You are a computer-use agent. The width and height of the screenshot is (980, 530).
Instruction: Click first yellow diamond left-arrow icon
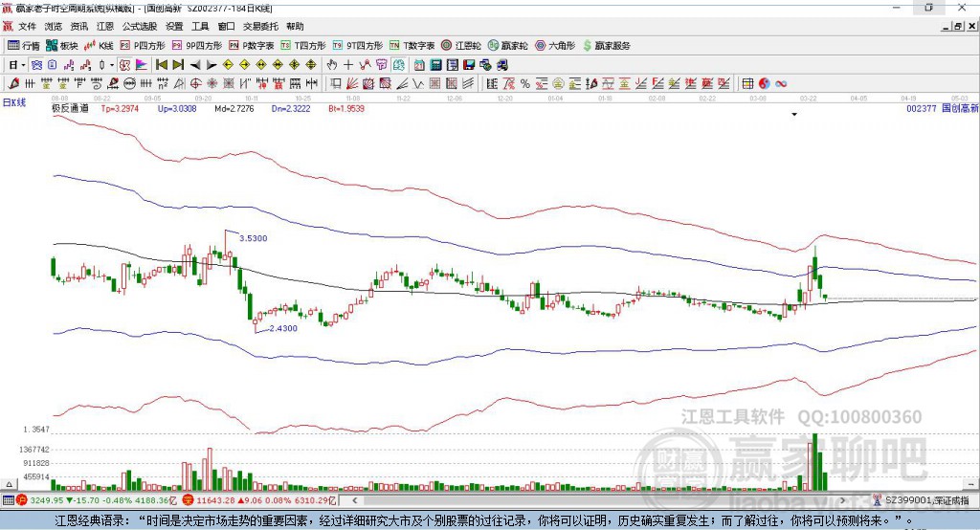[228, 65]
